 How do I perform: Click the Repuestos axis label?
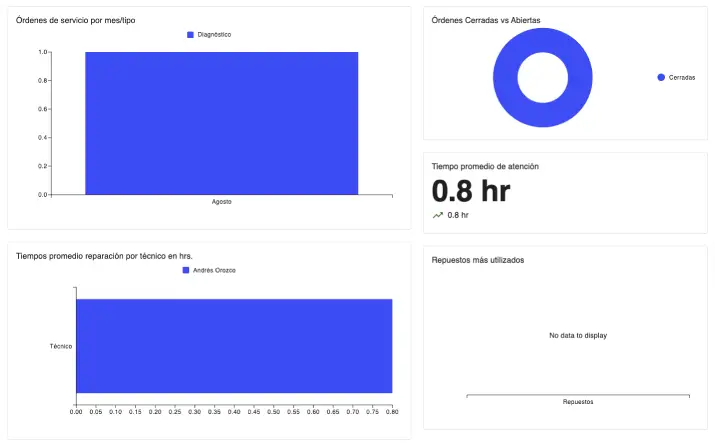577,402
